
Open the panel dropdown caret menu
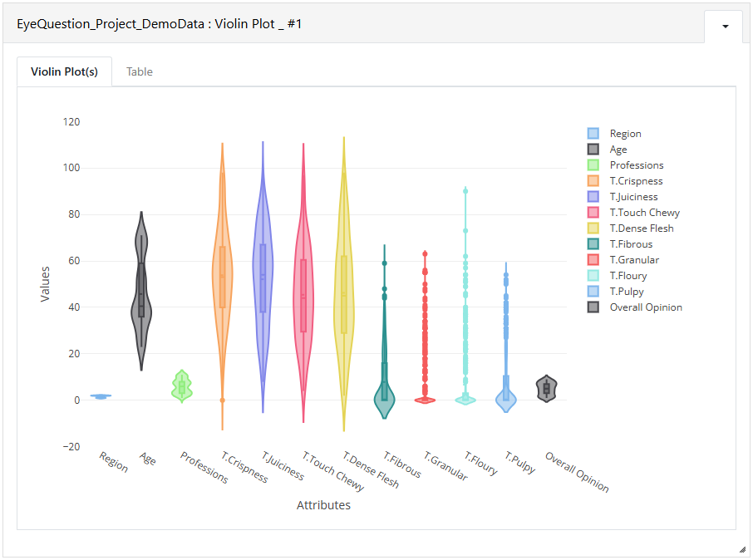click(x=725, y=27)
